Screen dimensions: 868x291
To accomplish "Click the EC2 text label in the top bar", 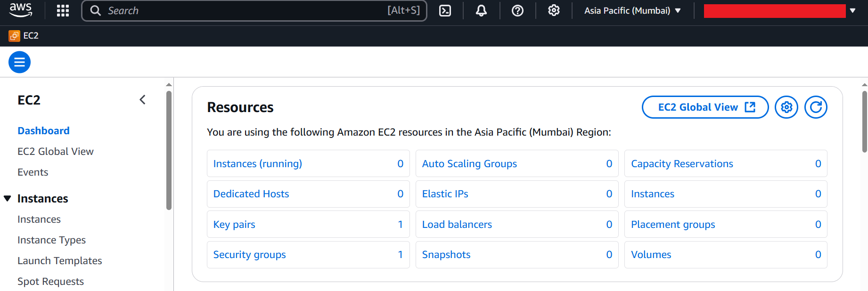I will click(31, 36).
